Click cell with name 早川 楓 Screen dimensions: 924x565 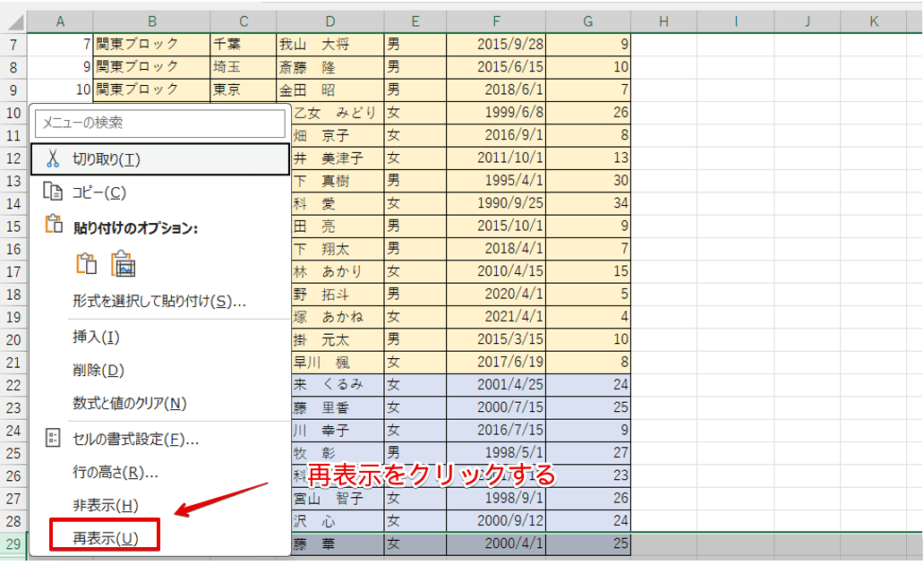click(337, 363)
